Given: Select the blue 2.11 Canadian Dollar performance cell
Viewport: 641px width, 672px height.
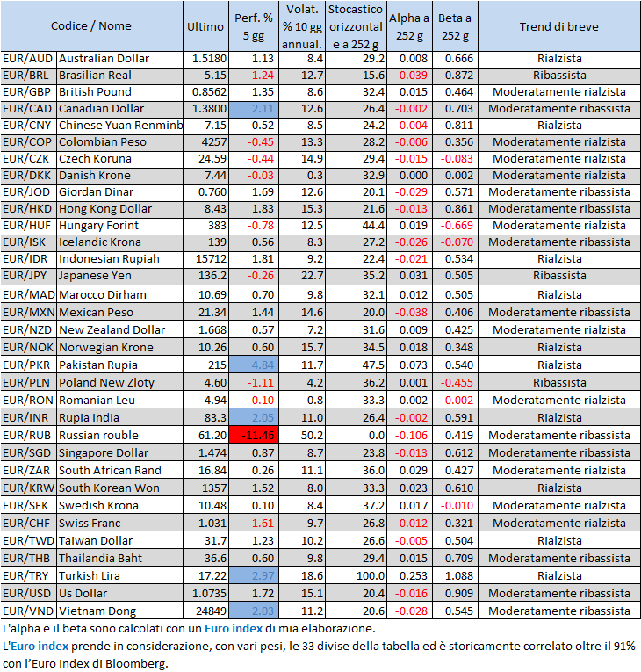Looking at the screenshot, I should [254, 109].
